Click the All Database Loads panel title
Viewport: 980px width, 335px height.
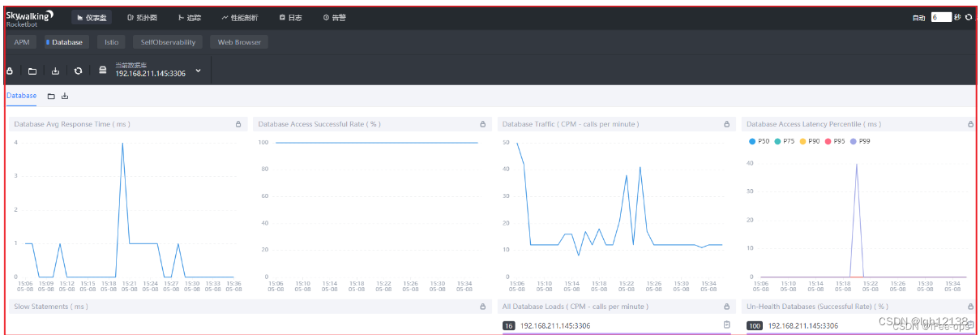[x=576, y=307]
